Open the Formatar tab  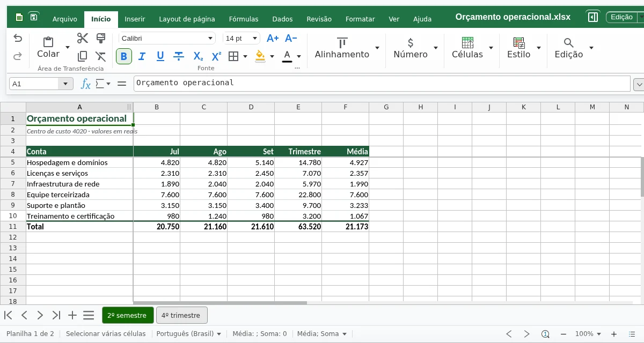tap(360, 19)
